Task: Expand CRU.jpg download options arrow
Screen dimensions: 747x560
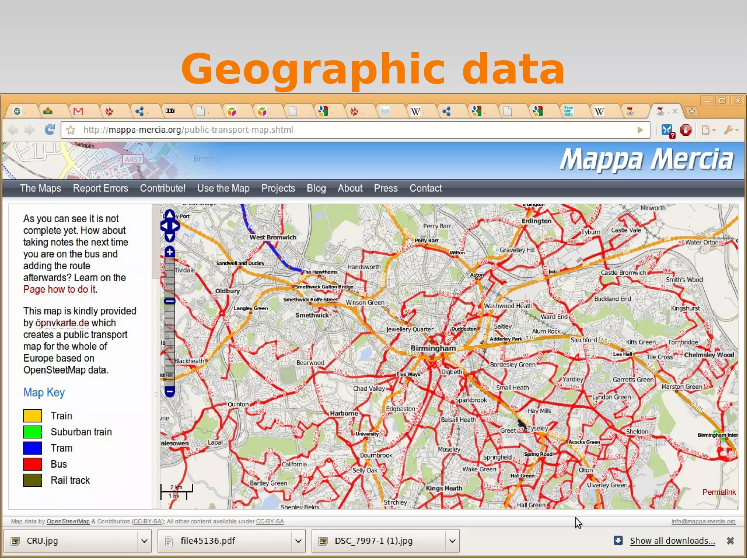Action: [144, 541]
